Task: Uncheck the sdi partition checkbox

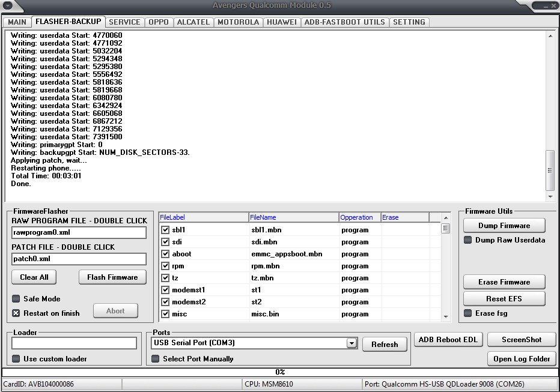Action: click(165, 242)
